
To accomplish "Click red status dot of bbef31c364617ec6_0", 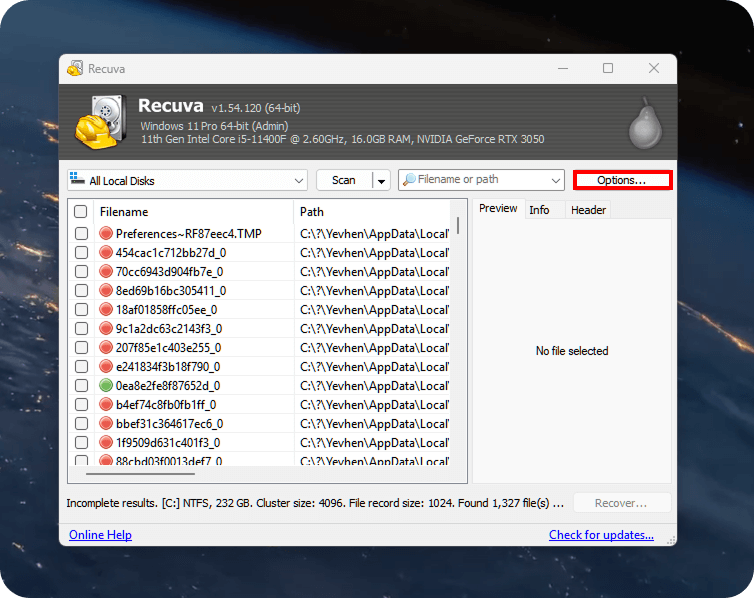I will (106, 424).
